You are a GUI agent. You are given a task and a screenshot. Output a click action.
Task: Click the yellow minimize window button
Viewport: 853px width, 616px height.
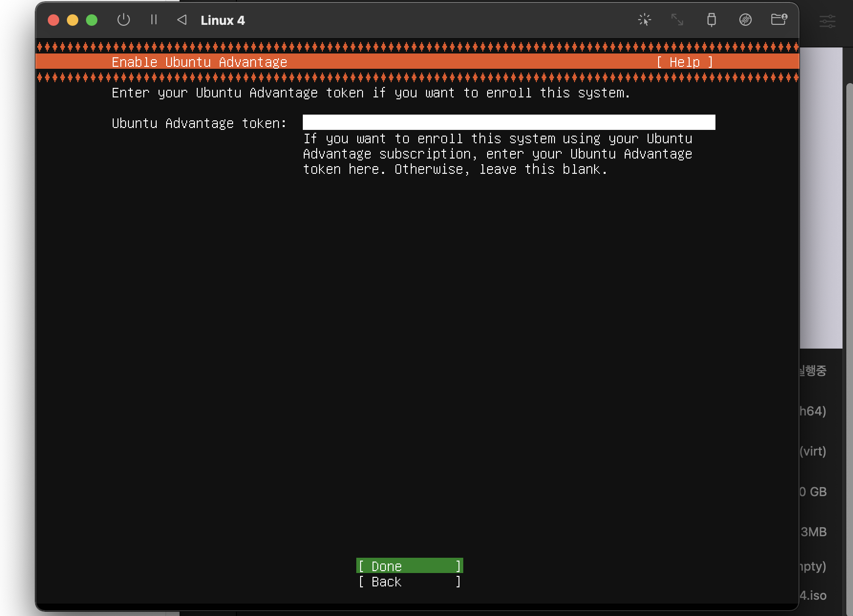coord(73,20)
